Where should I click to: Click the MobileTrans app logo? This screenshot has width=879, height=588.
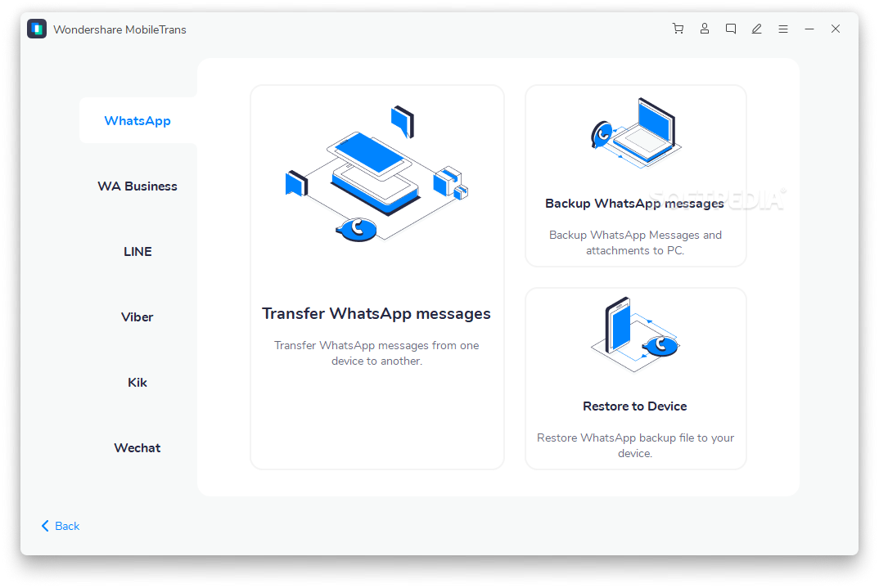click(37, 29)
